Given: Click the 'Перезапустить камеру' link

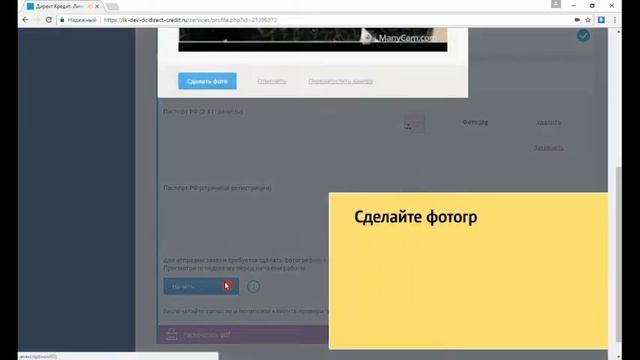Looking at the screenshot, I should [340, 81].
